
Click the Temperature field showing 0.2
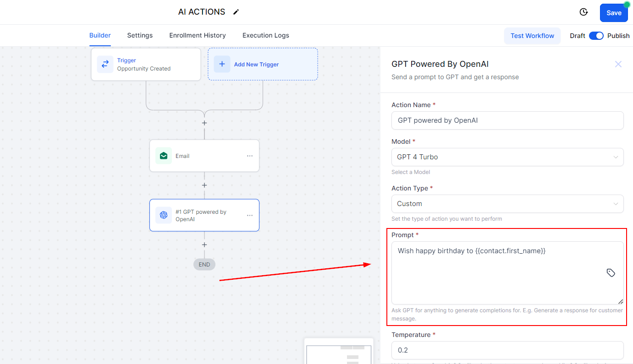point(507,350)
